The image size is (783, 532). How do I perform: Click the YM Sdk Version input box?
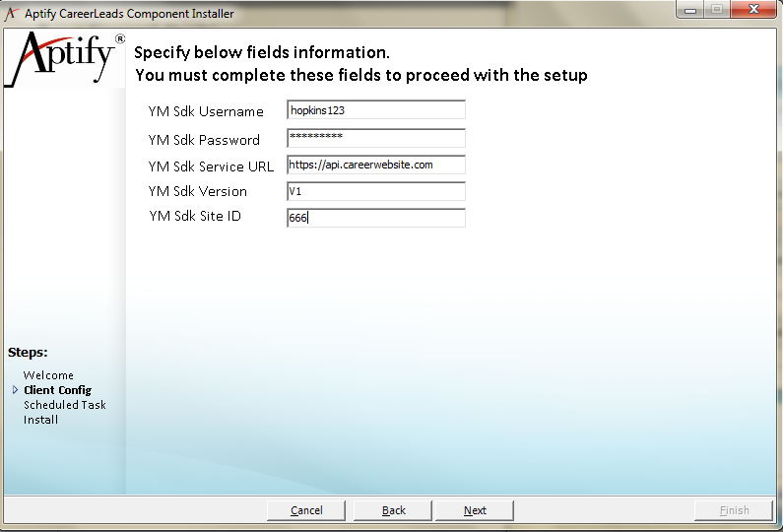pyautogui.click(x=376, y=191)
